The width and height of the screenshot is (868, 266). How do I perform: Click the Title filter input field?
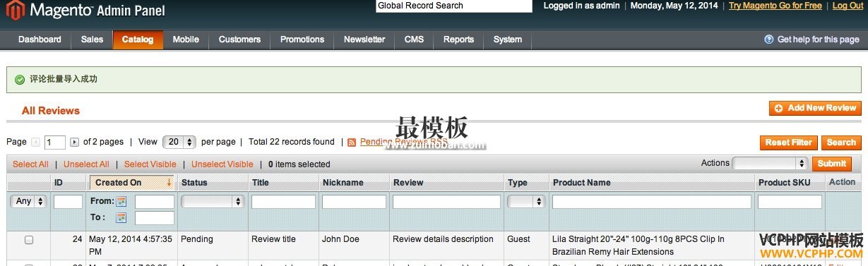[x=283, y=202]
